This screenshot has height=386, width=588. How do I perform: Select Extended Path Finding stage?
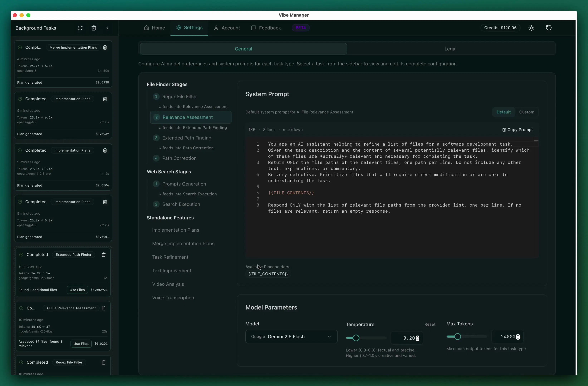pyautogui.click(x=191, y=138)
